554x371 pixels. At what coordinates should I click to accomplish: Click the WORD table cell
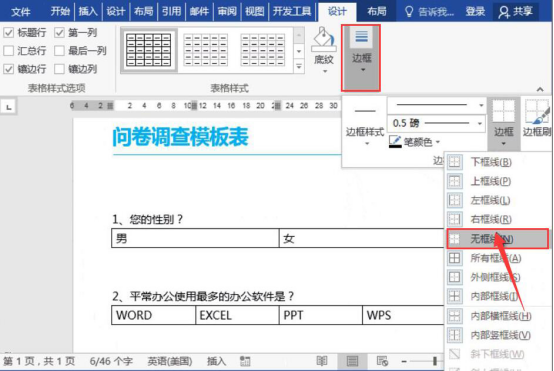tap(153, 315)
